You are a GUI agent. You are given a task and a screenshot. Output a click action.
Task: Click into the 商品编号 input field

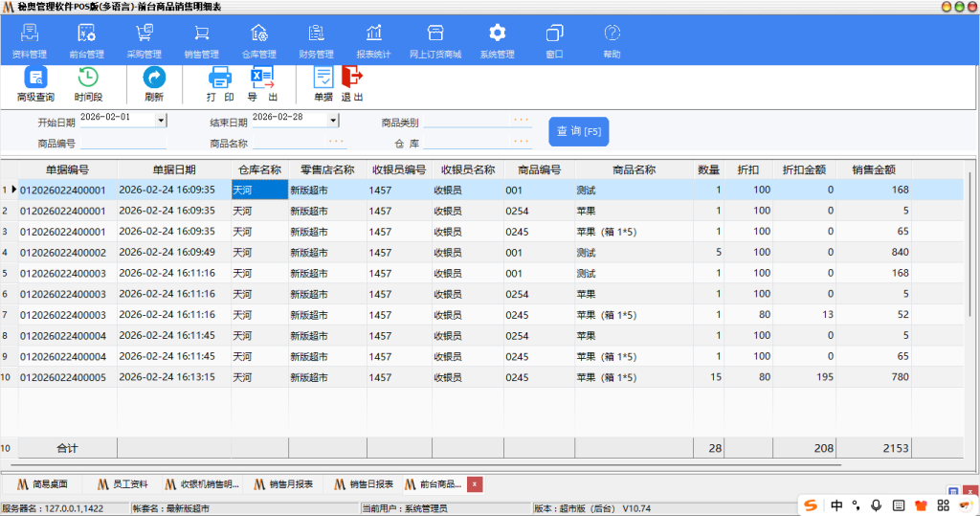(x=122, y=144)
